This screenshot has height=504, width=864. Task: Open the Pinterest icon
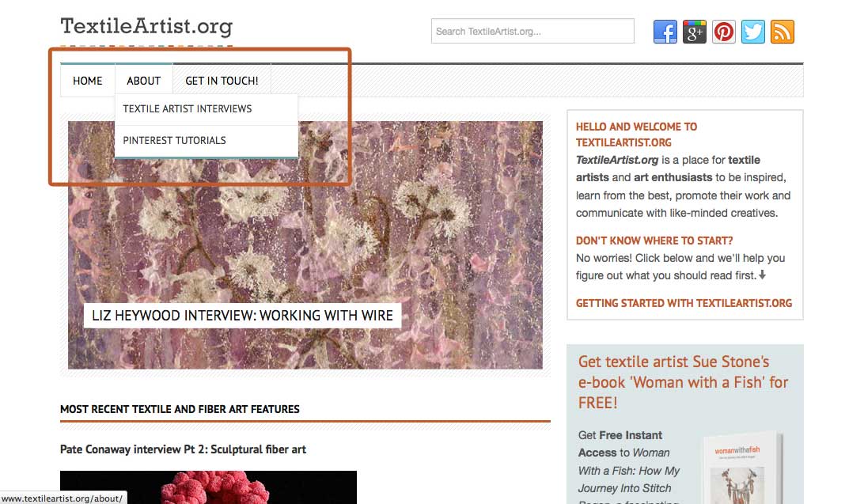pos(723,32)
